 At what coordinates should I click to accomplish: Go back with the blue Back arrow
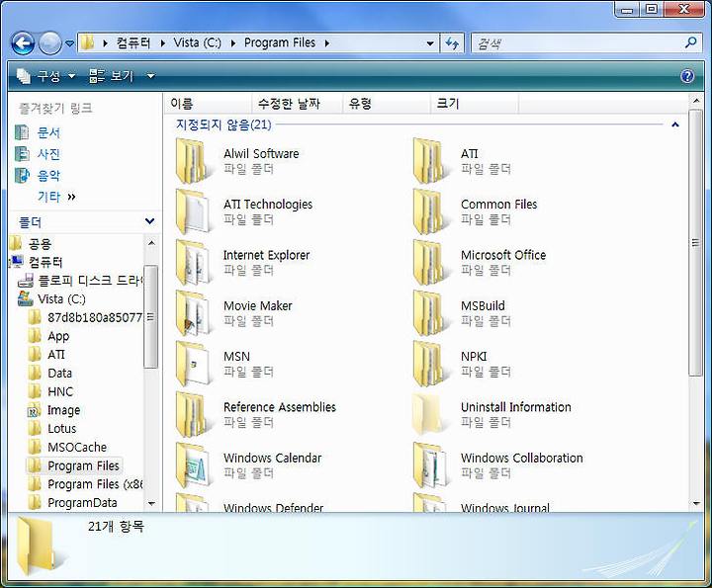point(22,43)
